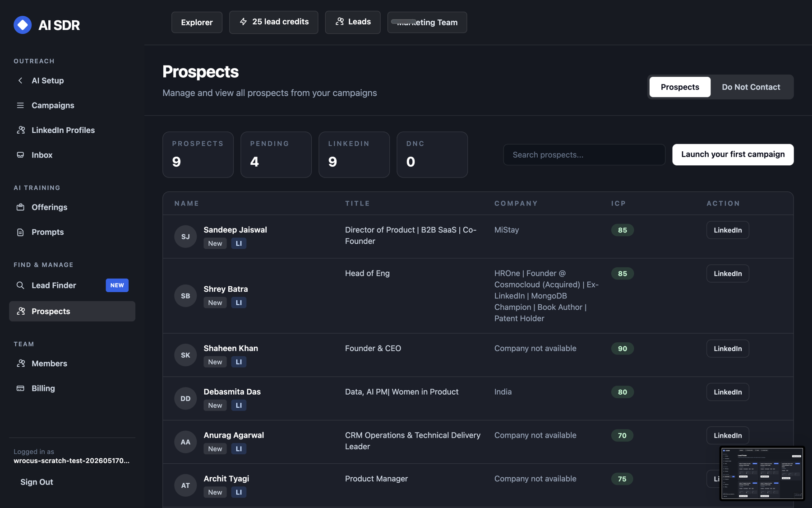Open the Marketing Team selector
The image size is (812, 508).
[x=427, y=22]
